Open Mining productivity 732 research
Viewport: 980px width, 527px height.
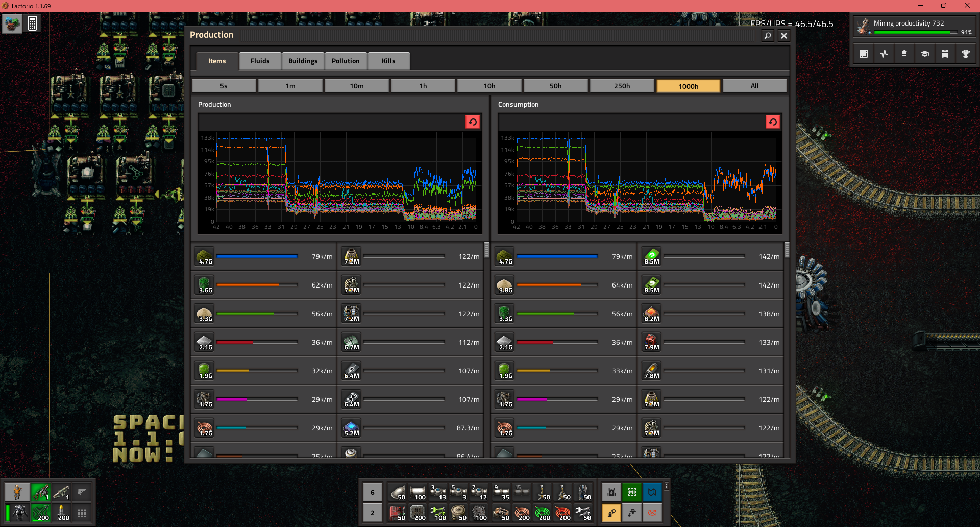[x=914, y=26]
